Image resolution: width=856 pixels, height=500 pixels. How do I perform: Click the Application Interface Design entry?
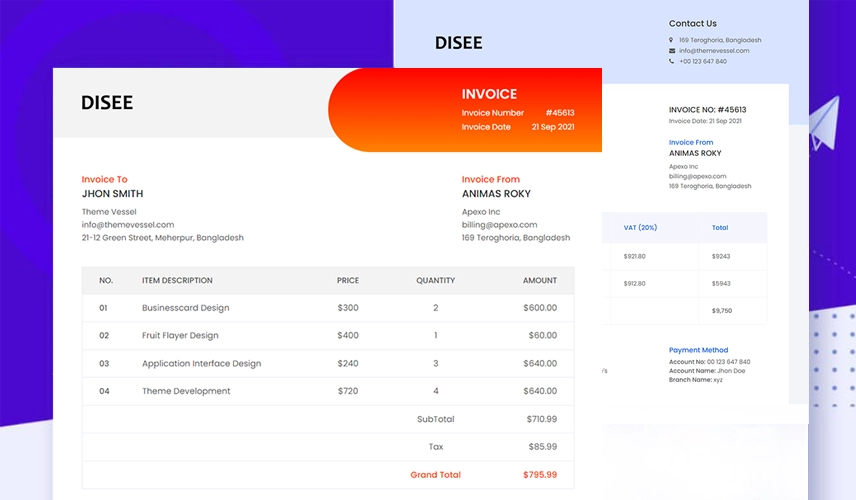pos(201,364)
